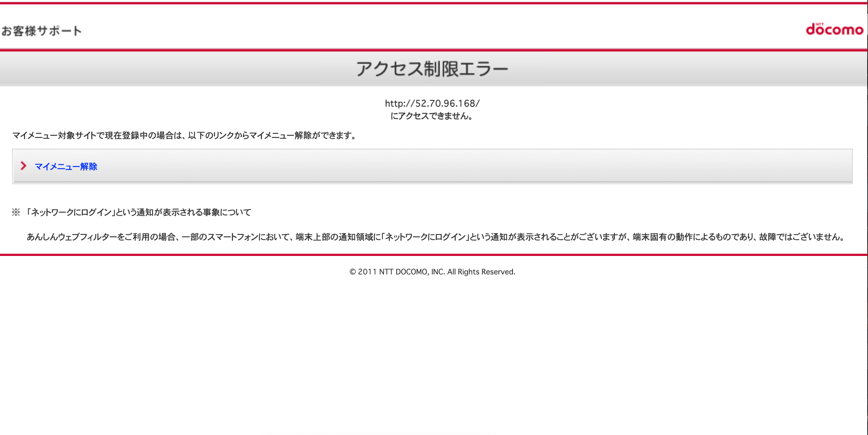Click the empty area below the copyright text

click(434, 344)
